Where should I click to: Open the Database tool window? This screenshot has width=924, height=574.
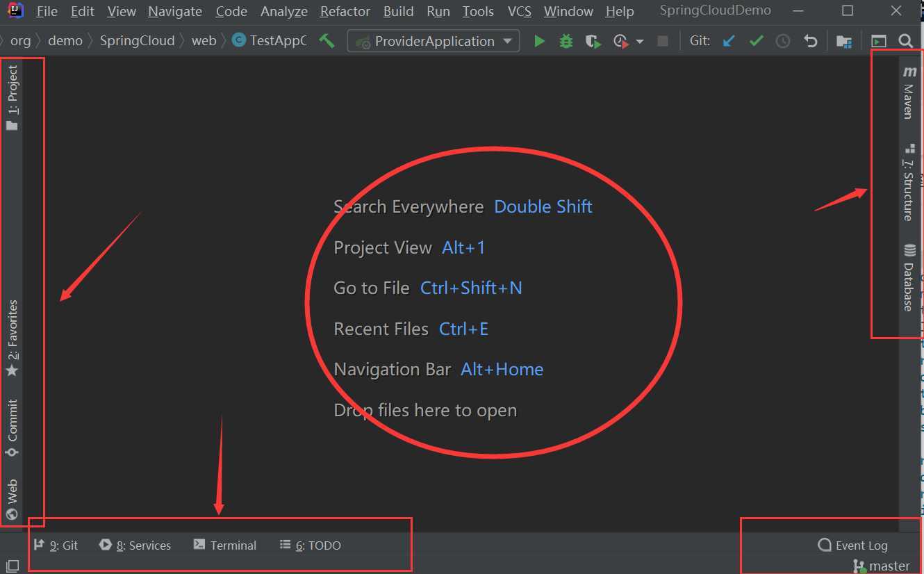point(909,278)
